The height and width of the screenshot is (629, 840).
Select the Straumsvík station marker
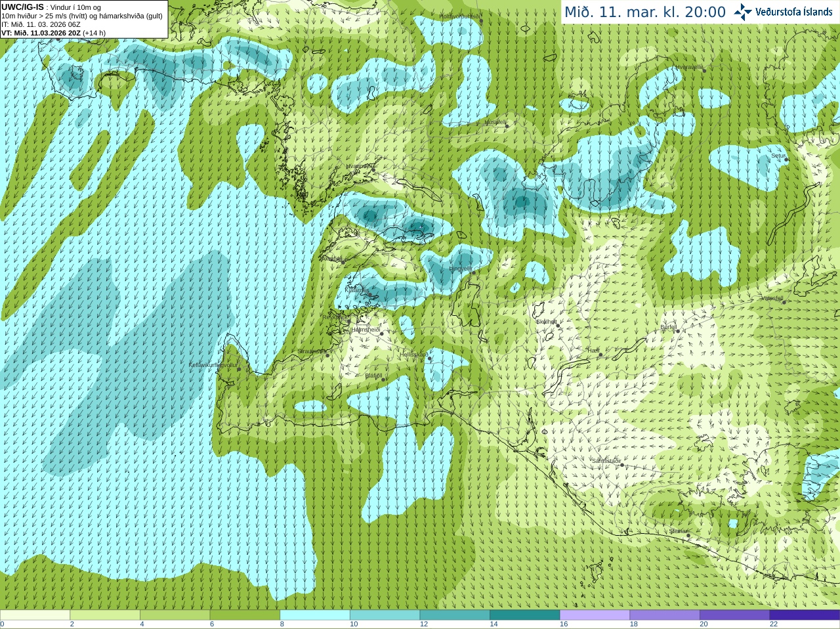click(x=327, y=355)
